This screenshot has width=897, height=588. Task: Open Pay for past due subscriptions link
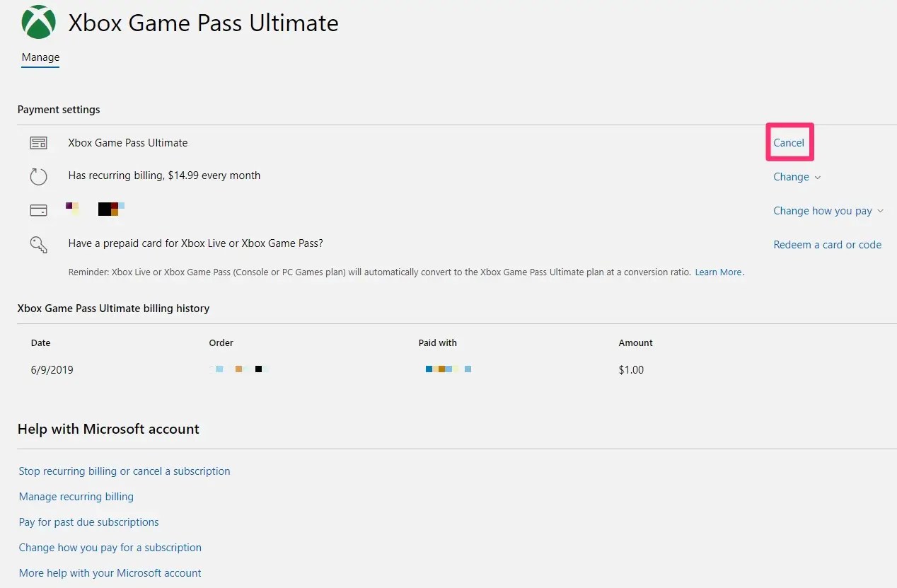point(89,522)
